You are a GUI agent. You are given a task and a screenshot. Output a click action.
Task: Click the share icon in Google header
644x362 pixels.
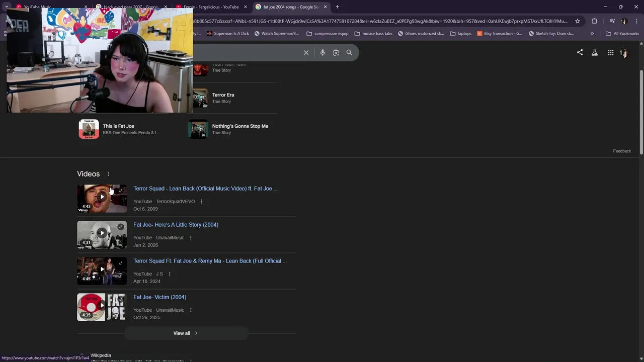click(x=580, y=52)
